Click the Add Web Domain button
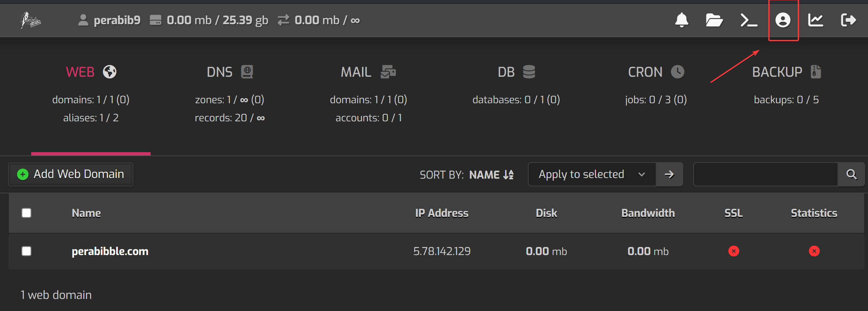Image resolution: width=868 pixels, height=311 pixels. pos(71,174)
